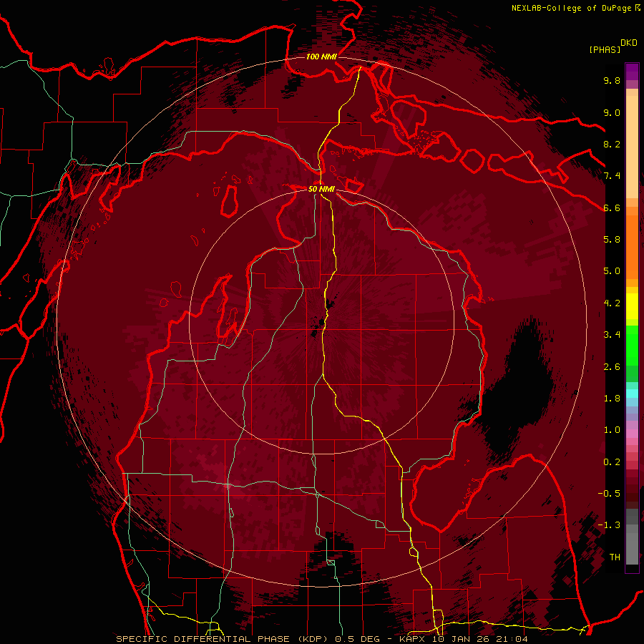Click the 3.4 scale value

[x=612, y=334]
